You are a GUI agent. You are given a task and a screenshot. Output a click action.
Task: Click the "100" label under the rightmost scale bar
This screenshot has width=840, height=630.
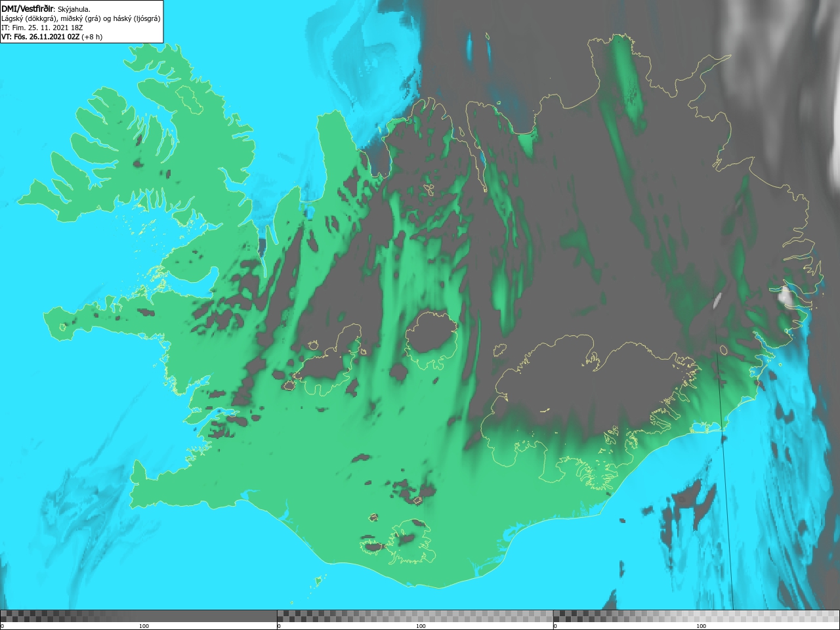pos(701,626)
